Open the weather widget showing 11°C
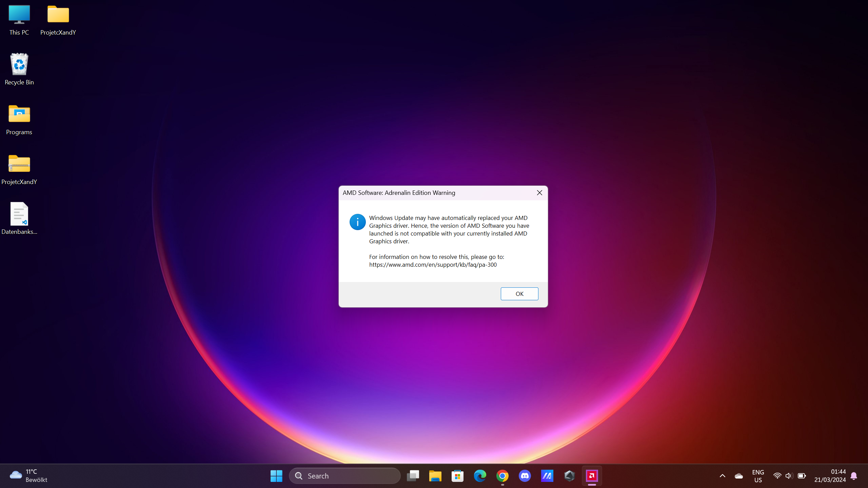868x488 pixels. (29, 476)
